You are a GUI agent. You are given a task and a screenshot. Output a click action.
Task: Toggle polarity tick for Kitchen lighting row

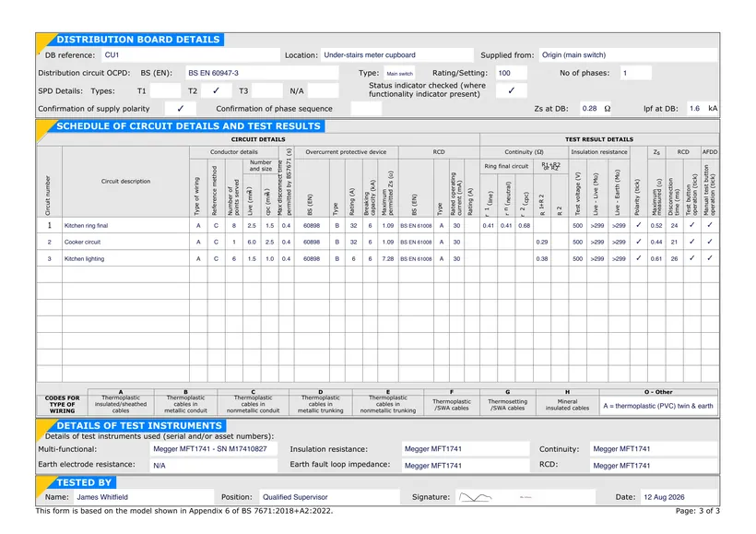click(638, 258)
